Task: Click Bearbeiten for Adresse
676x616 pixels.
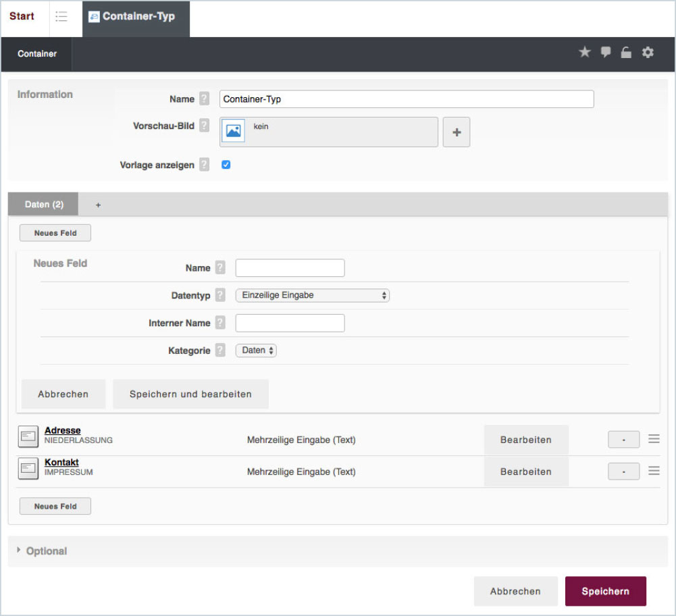Action: click(x=526, y=440)
